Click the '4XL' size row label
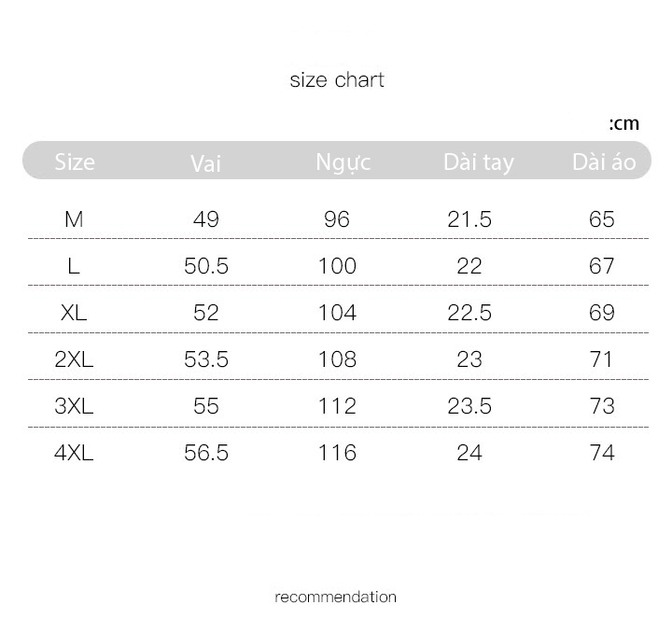The height and width of the screenshot is (619, 672). click(74, 453)
